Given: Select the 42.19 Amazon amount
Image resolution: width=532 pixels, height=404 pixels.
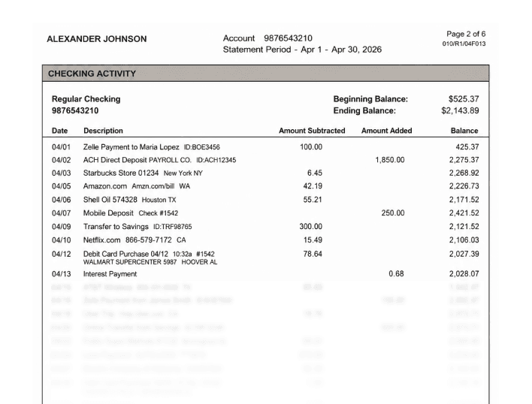Looking at the screenshot, I should pyautogui.click(x=313, y=186).
